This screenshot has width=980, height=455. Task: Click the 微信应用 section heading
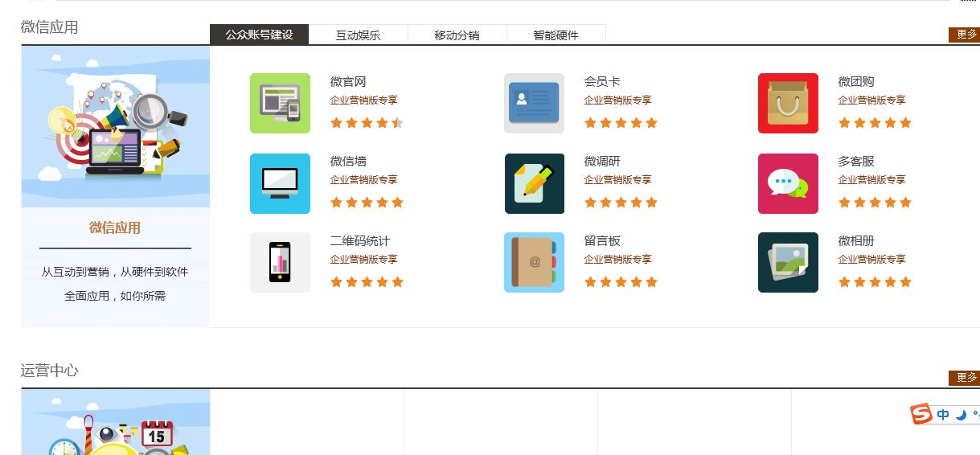[x=49, y=27]
